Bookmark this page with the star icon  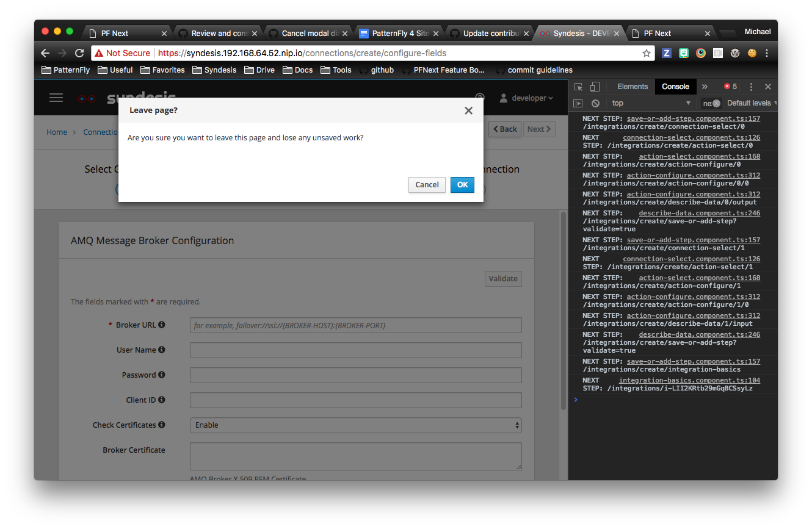[x=647, y=53]
